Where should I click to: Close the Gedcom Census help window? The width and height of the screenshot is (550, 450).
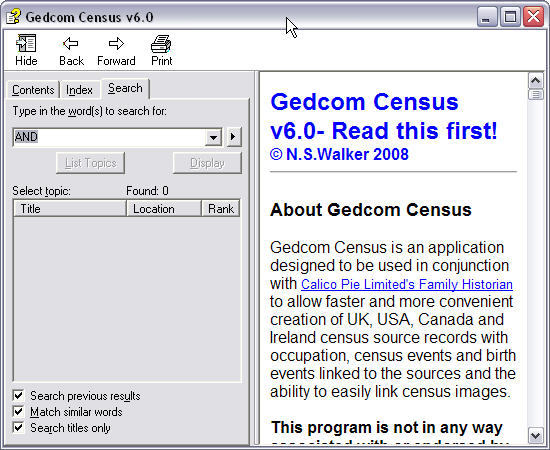[x=533, y=16]
